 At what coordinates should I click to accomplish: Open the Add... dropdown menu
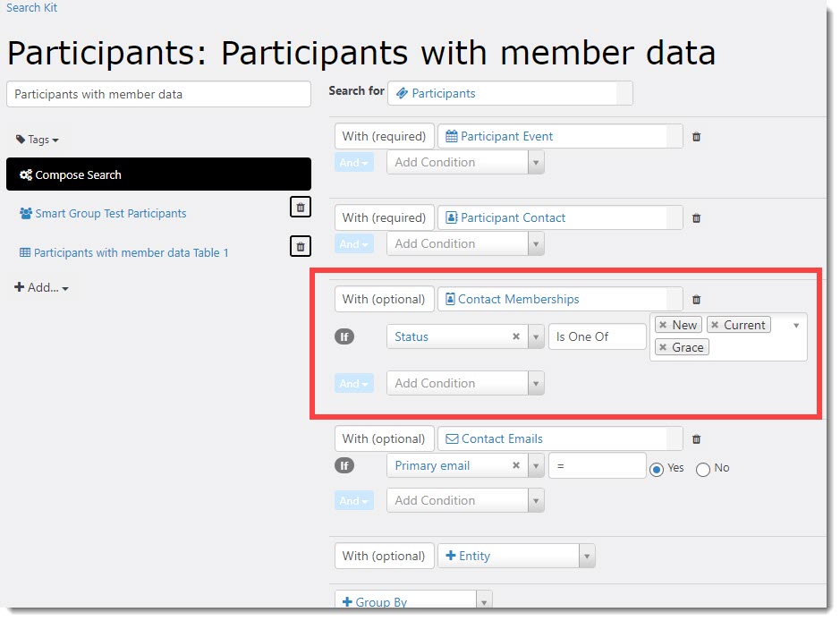click(41, 288)
